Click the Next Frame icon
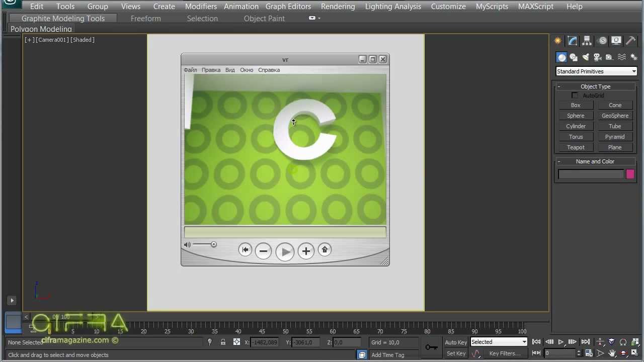 tap(573, 342)
